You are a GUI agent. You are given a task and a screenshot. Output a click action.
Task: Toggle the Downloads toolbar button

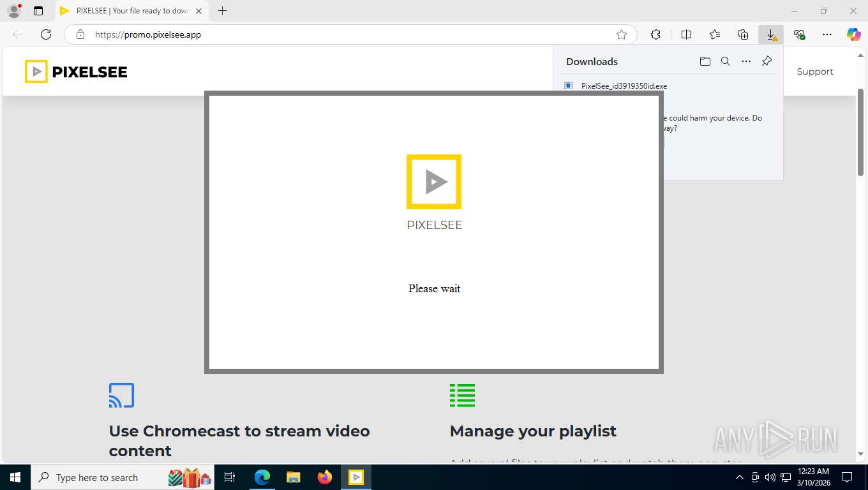click(x=771, y=34)
